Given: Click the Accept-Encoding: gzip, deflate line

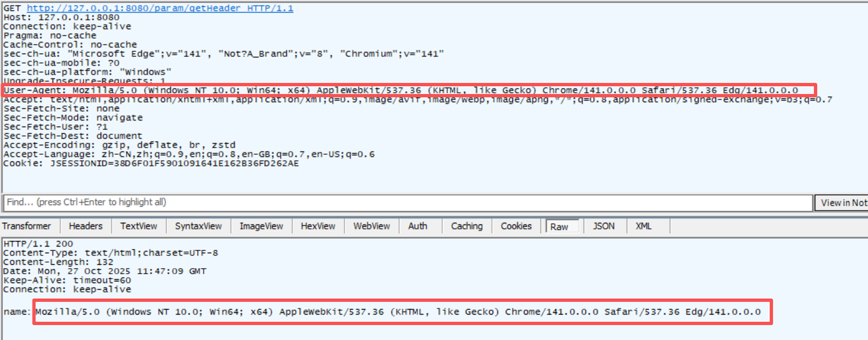Looking at the screenshot, I should click(x=119, y=145).
